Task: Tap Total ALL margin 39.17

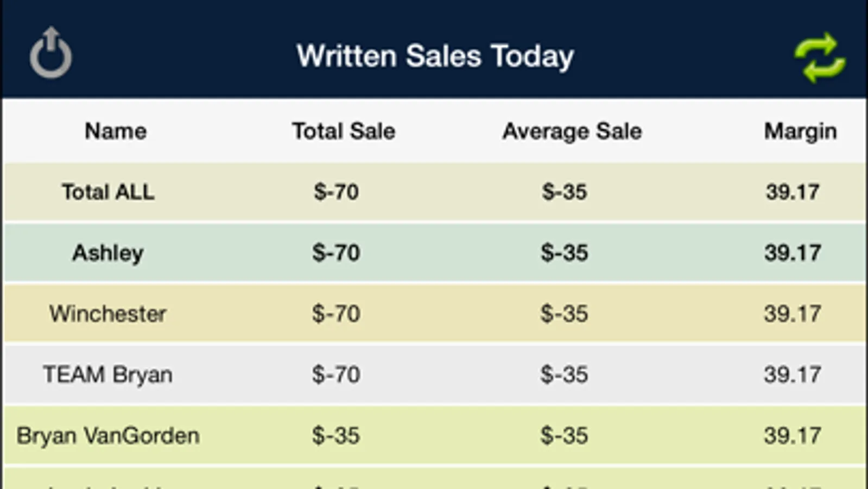Action: pyautogui.click(x=792, y=192)
